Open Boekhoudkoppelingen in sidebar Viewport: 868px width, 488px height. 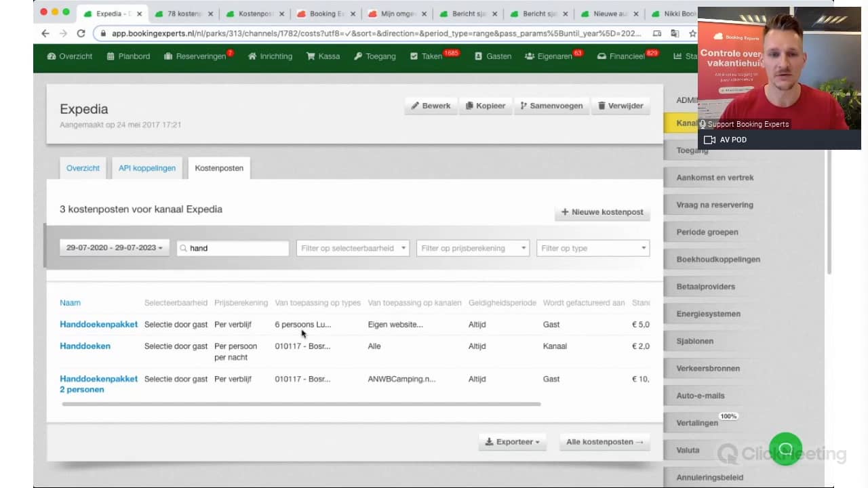718,260
